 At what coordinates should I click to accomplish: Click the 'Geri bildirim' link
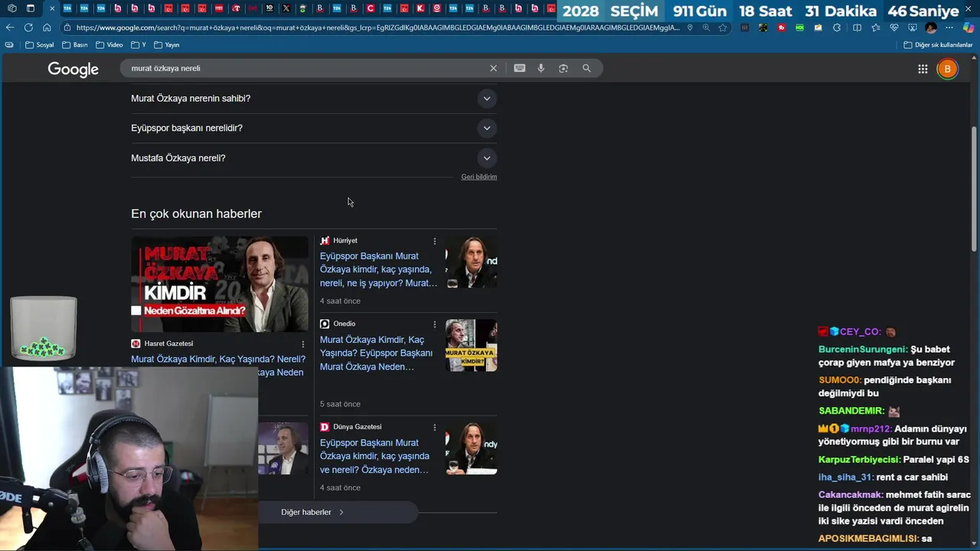[479, 177]
